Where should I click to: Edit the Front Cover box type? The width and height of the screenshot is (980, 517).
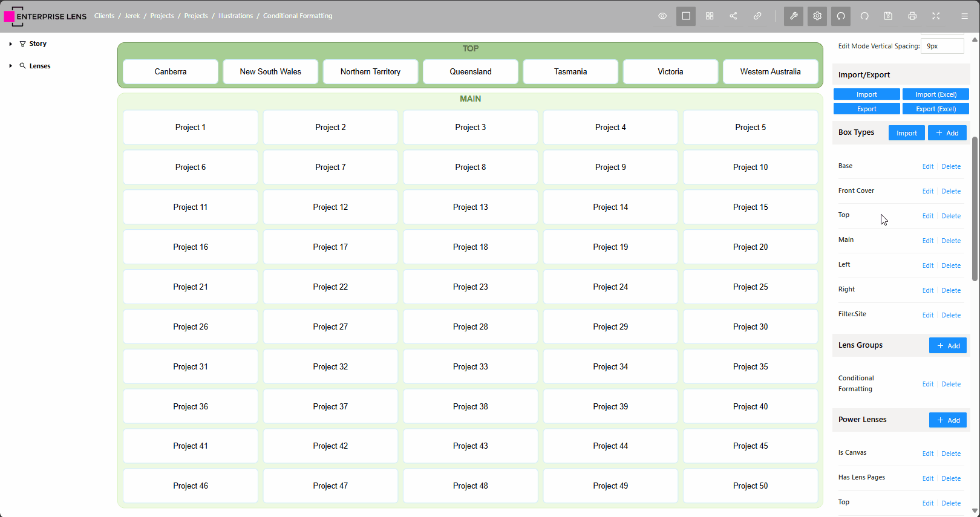click(927, 191)
